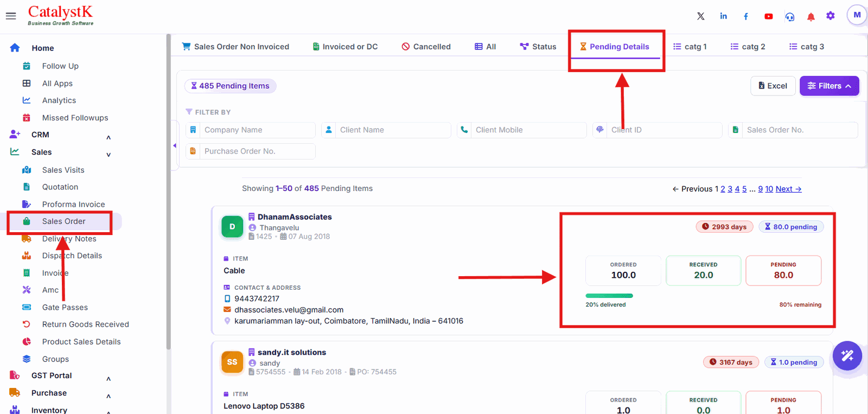Click the Purchase Order No. field
This screenshot has width=868, height=414.
(x=251, y=151)
